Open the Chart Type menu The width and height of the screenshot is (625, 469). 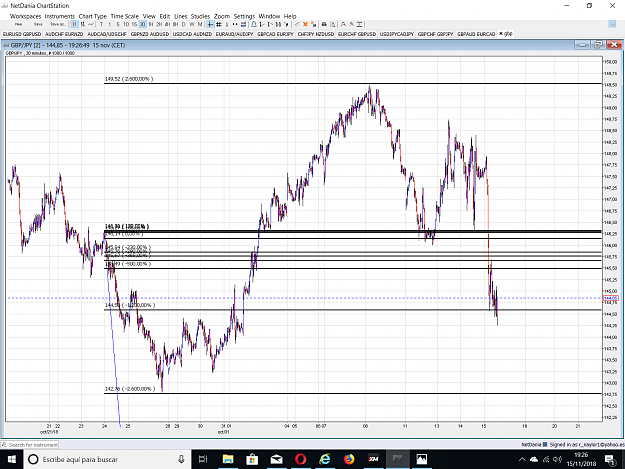pyautogui.click(x=92, y=16)
